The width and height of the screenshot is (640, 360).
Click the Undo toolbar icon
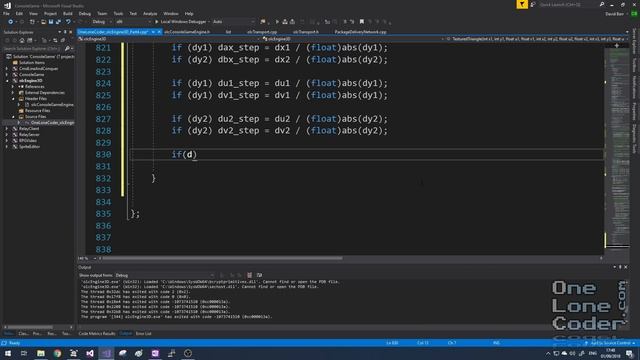[x=68, y=22]
